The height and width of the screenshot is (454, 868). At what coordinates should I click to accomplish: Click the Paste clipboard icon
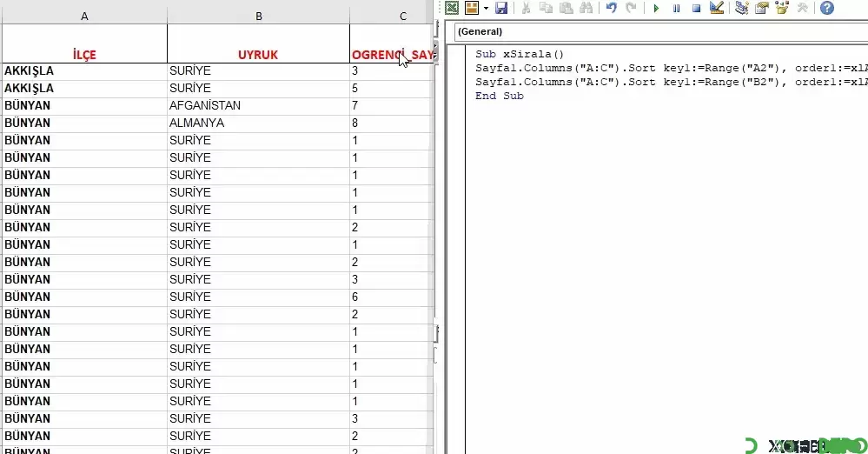click(566, 8)
